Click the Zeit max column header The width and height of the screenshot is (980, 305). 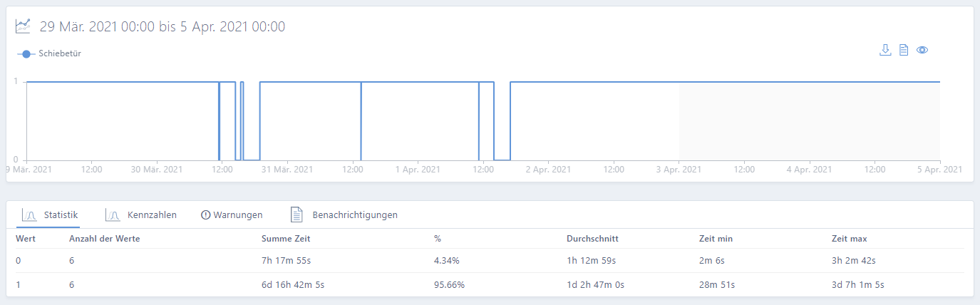[x=849, y=238]
